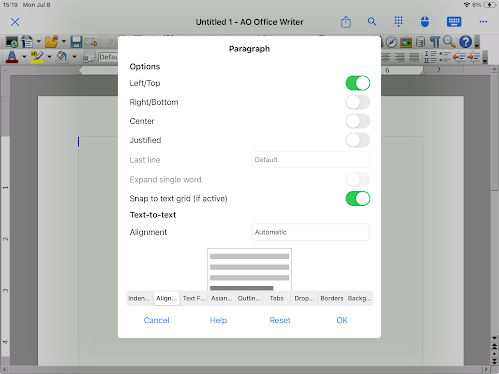
Task: Click the Open folder icon
Action: click(x=51, y=42)
